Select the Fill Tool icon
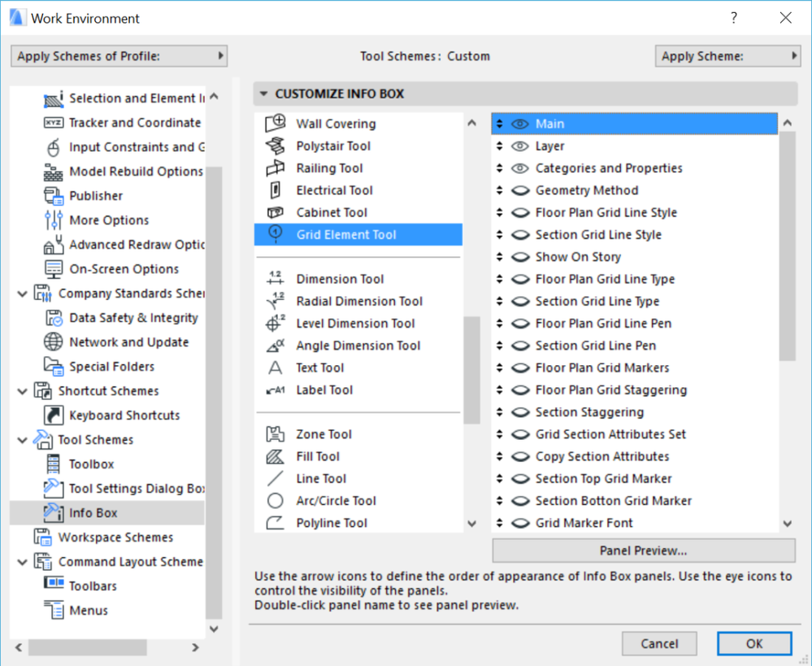This screenshot has width=812, height=666. (276, 456)
